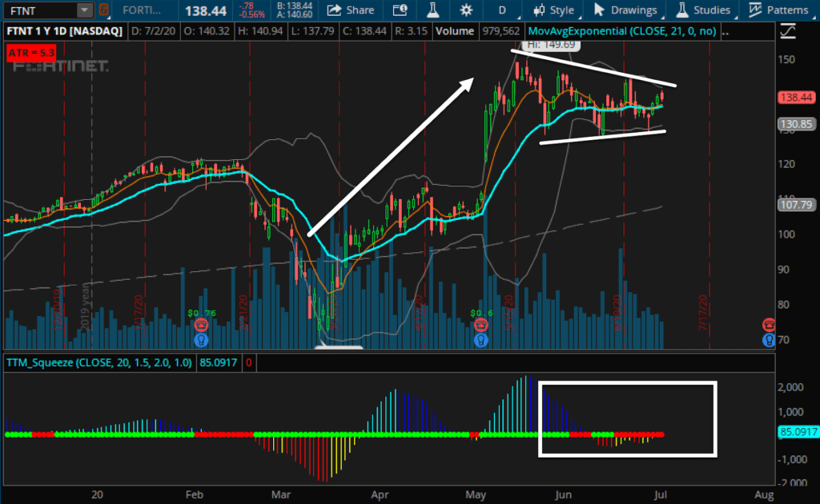This screenshot has width=820, height=504.
Task: Click the 1/17/20 expiration marker
Action: pyautogui.click(x=138, y=312)
